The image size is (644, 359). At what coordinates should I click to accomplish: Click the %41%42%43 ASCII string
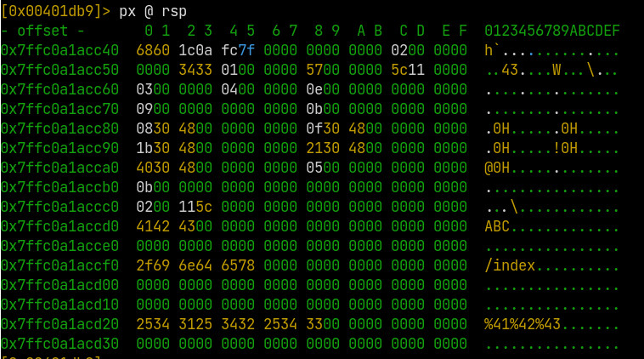click(x=523, y=324)
